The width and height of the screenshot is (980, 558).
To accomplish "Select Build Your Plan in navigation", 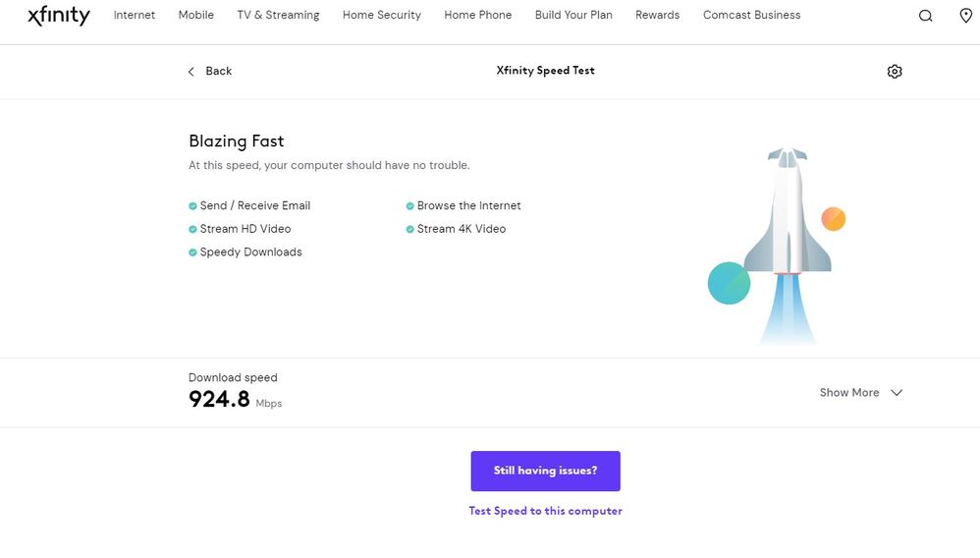I will click(573, 15).
